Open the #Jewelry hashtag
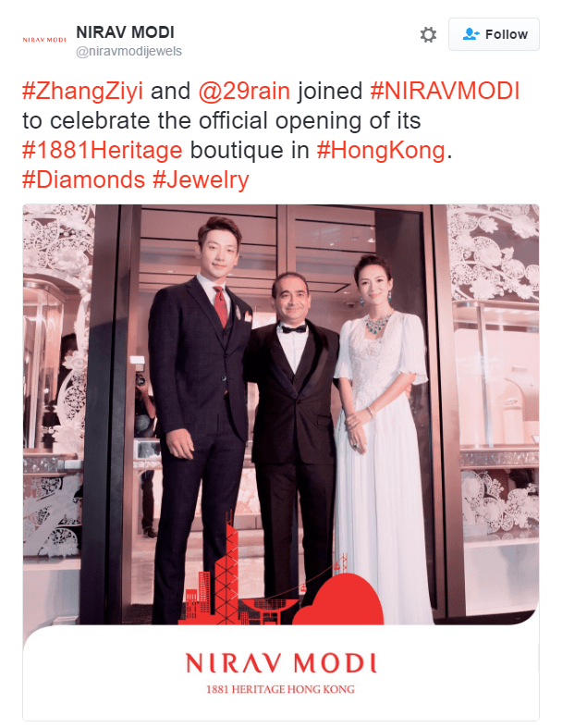The width and height of the screenshot is (562, 728). (x=201, y=180)
